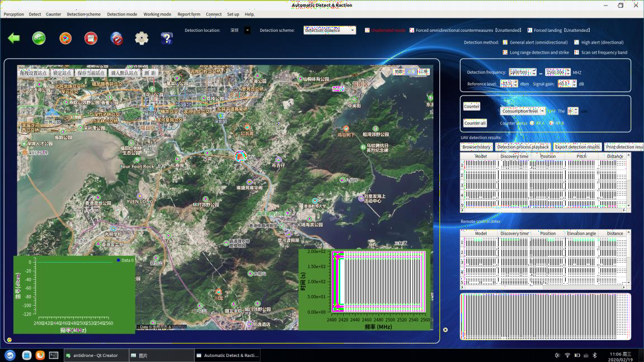Open the Detection mode menu
This screenshot has height=362, width=644.
tap(122, 15)
